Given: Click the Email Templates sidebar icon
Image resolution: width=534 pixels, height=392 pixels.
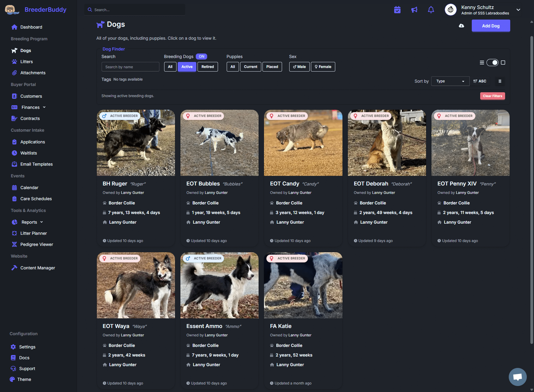Looking at the screenshot, I should [14, 164].
